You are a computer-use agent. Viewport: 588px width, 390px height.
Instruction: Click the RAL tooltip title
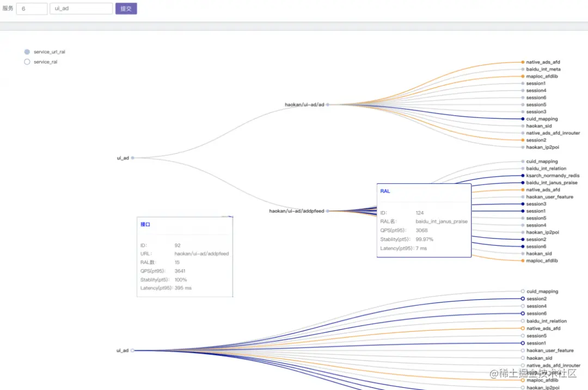click(x=385, y=191)
